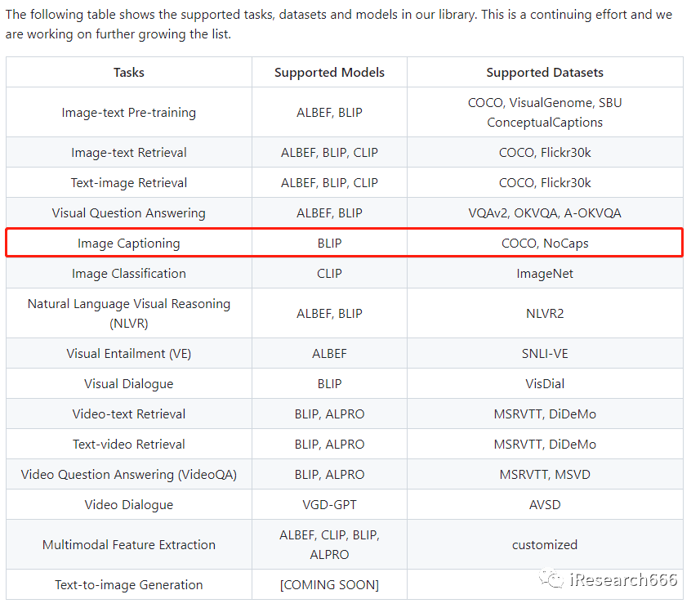This screenshot has width=700, height=608.
Task: Click 'MSRVTT, DiDeMo' in Video-text Retrieval row
Action: (545, 414)
